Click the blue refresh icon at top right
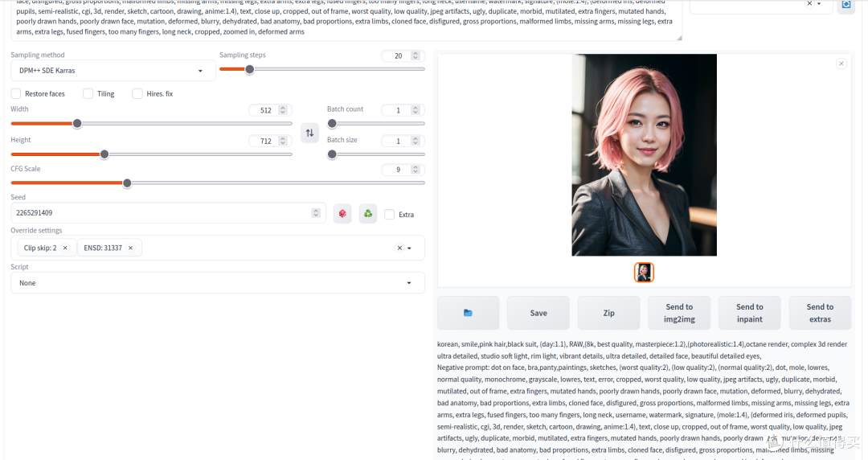The image size is (868, 460). [x=845, y=5]
